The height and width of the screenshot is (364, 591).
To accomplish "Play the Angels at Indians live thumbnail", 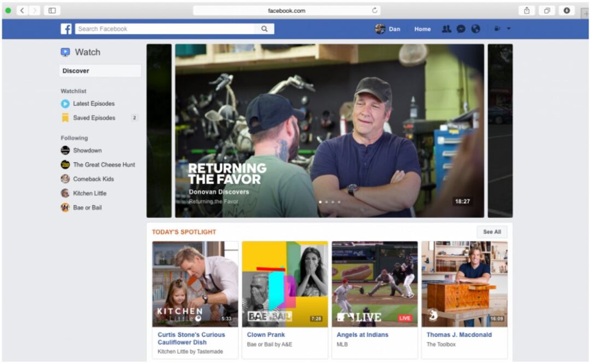I will [x=375, y=284].
